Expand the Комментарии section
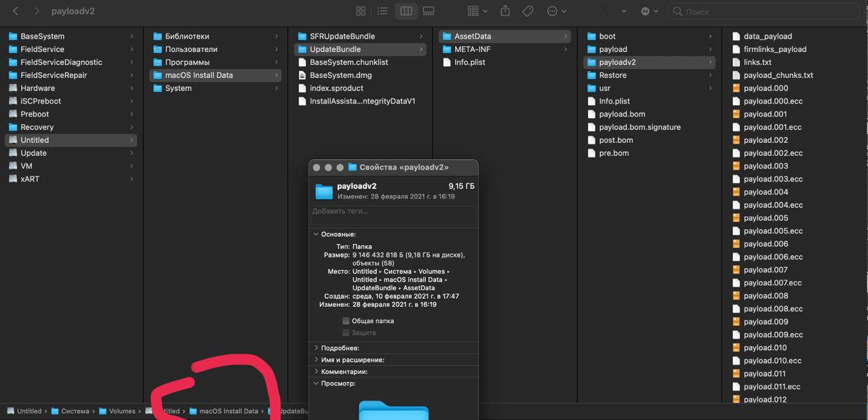The width and height of the screenshot is (868, 420). (316, 372)
